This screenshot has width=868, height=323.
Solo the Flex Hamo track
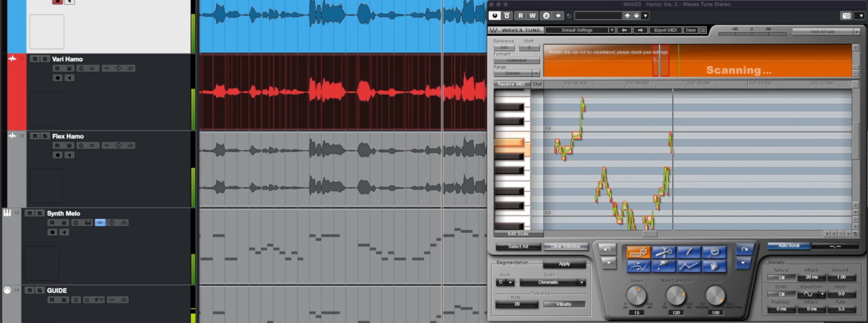[45, 136]
